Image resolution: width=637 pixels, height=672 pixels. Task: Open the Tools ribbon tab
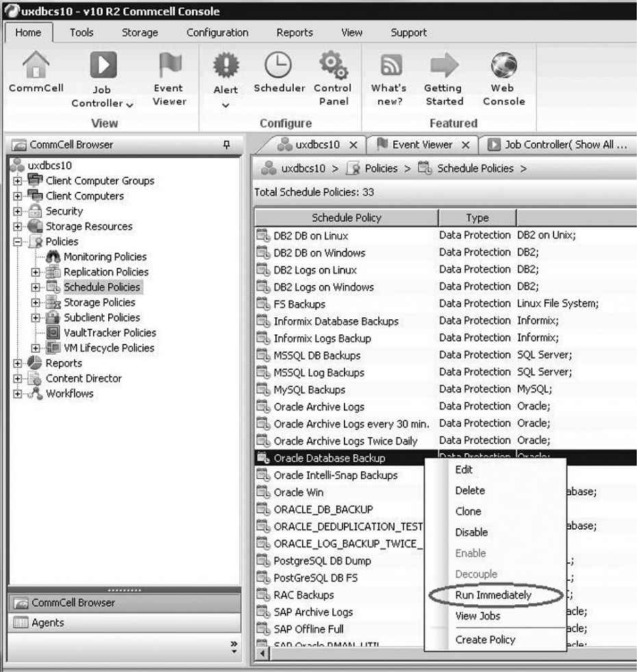pyautogui.click(x=82, y=33)
